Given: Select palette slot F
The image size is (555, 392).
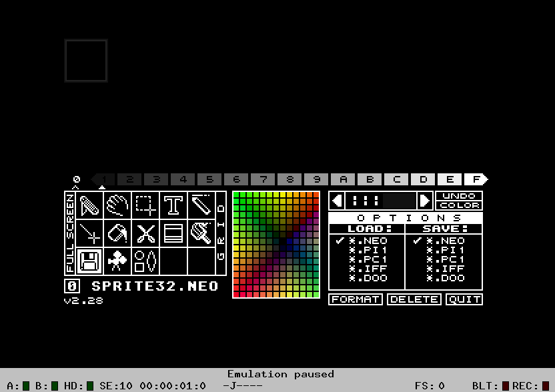Looking at the screenshot, I should tap(476, 179).
